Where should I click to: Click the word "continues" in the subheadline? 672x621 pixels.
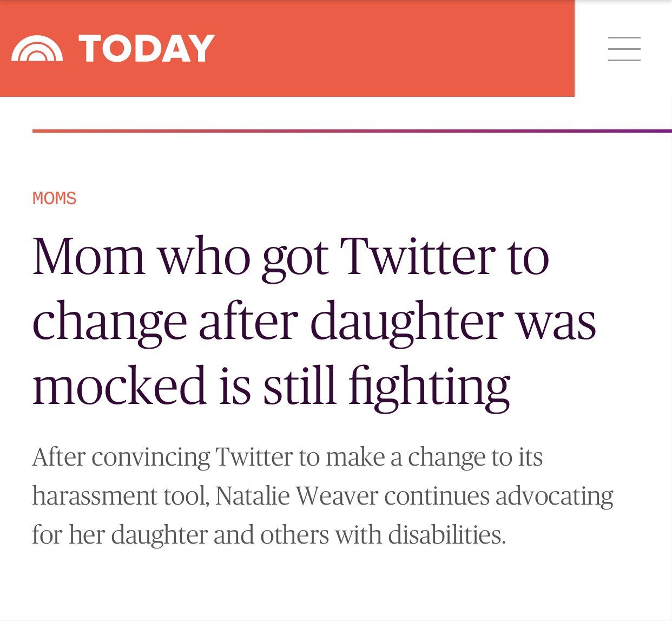[x=437, y=496]
